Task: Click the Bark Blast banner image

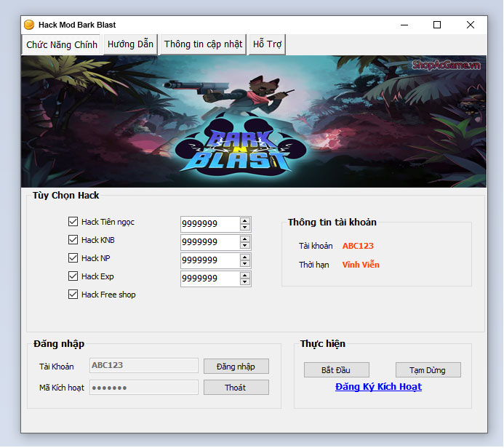Action: [x=254, y=121]
